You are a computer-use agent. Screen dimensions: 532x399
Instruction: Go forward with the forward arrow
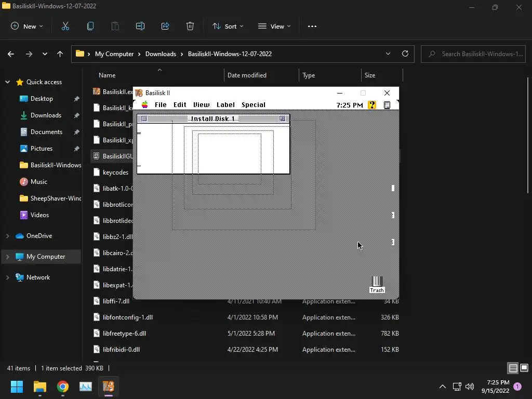pyautogui.click(x=29, y=54)
